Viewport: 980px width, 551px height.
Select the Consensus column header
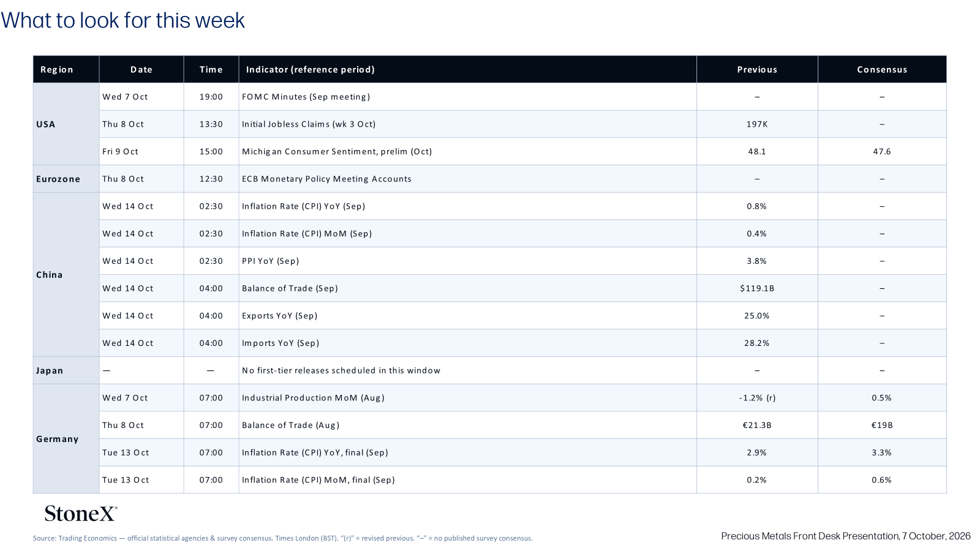tap(882, 70)
